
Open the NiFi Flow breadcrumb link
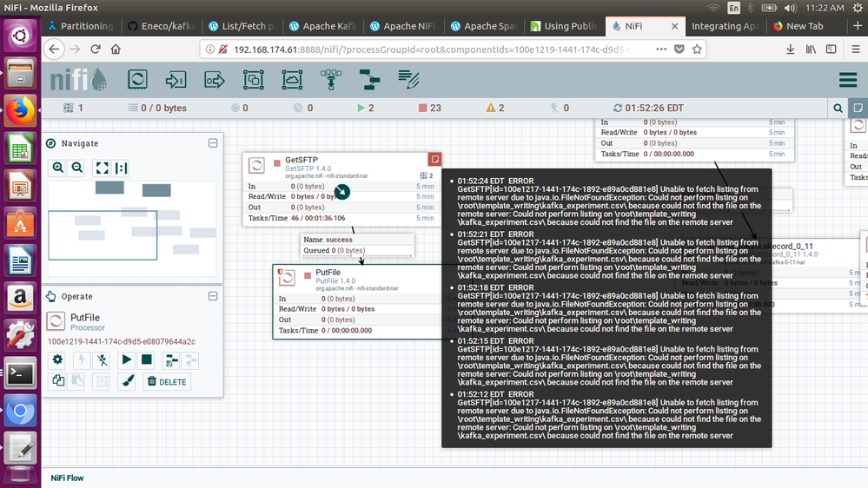click(x=67, y=478)
